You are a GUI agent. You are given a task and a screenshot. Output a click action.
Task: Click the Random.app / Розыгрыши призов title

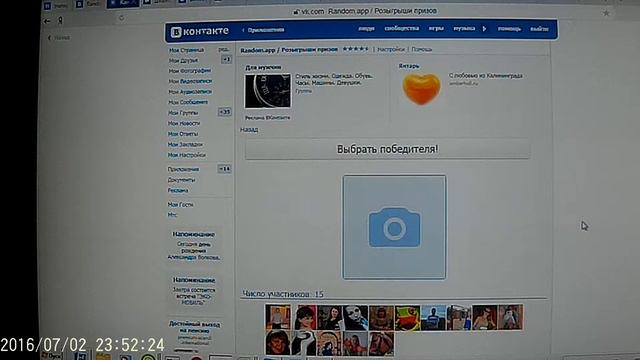coord(289,50)
